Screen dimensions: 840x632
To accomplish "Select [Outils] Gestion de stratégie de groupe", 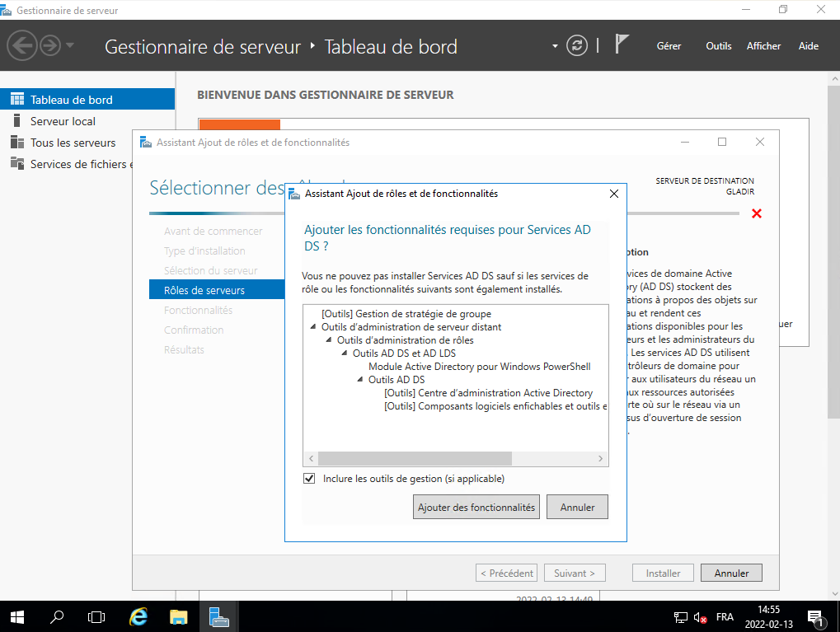I will point(406,313).
